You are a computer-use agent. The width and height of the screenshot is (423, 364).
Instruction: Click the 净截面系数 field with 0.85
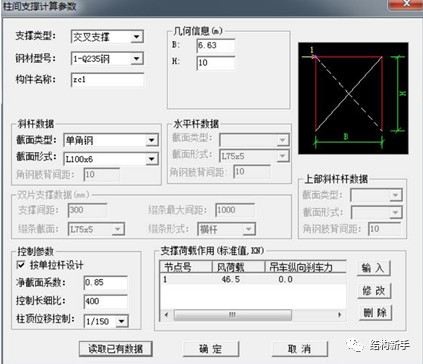point(105,283)
